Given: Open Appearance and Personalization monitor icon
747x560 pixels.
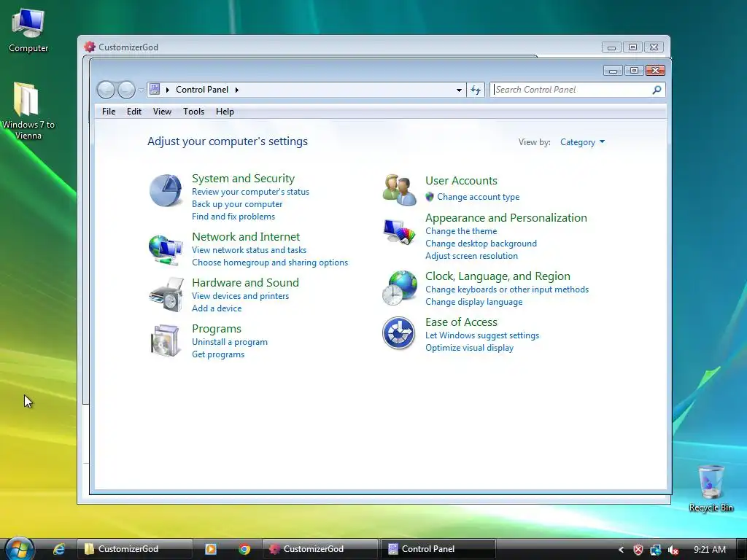Looking at the screenshot, I should [x=399, y=232].
